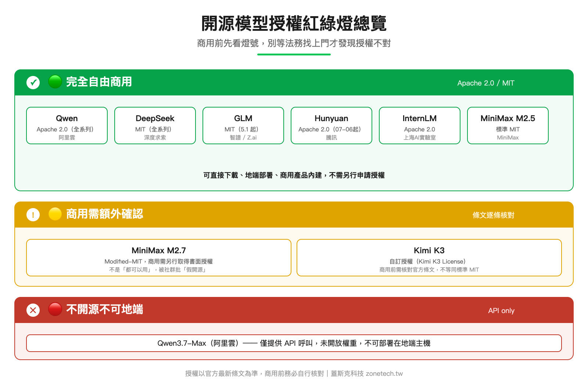Select the Hunyuan model card
This screenshot has width=588, height=392.
(331, 126)
